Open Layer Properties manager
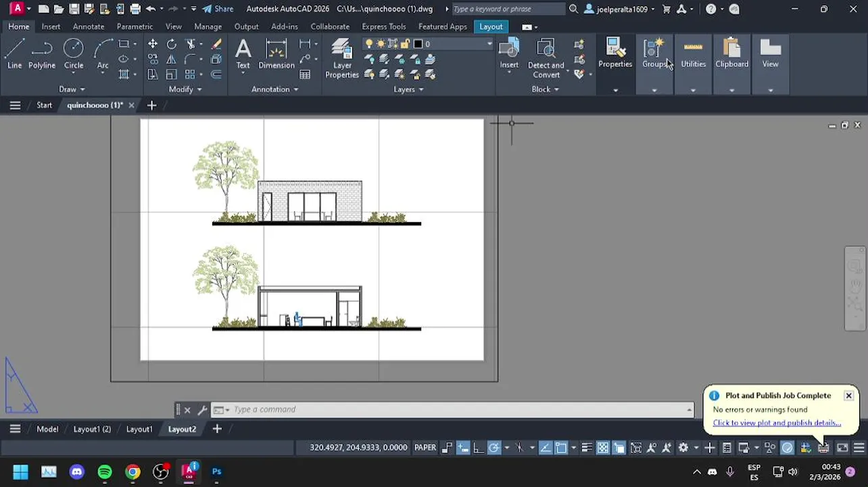The image size is (868, 487). pyautogui.click(x=342, y=58)
